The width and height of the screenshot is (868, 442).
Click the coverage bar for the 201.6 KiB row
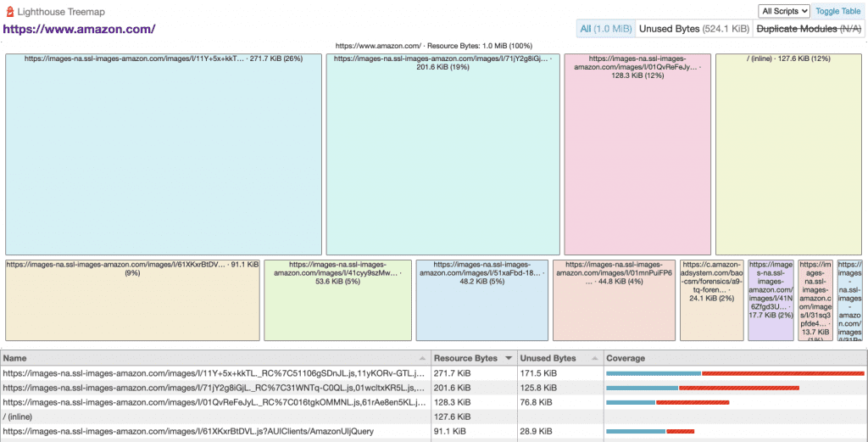tap(703, 388)
